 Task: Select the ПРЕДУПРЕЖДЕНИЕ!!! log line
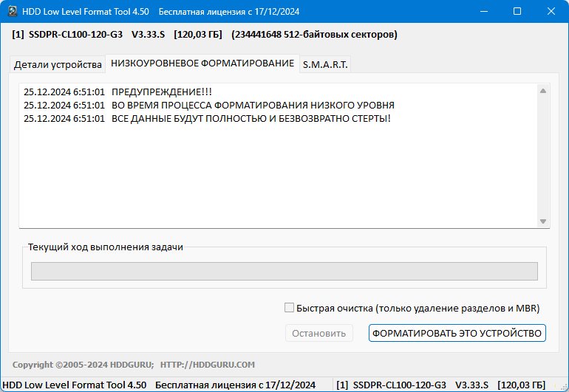(x=118, y=92)
